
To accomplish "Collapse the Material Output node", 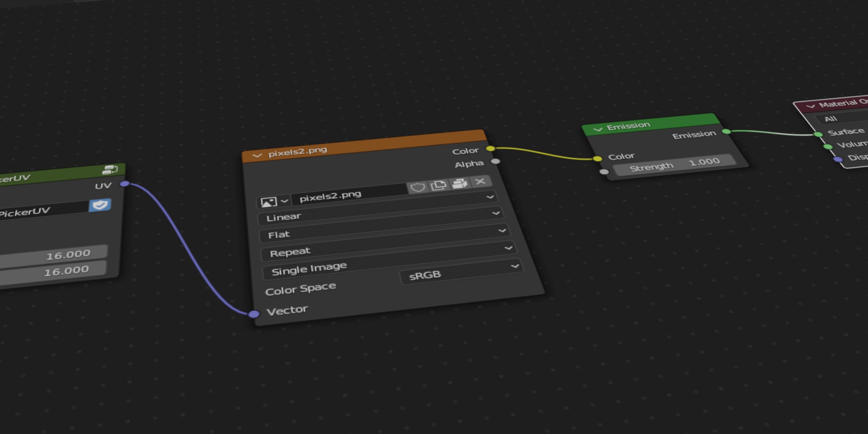I will [x=811, y=106].
